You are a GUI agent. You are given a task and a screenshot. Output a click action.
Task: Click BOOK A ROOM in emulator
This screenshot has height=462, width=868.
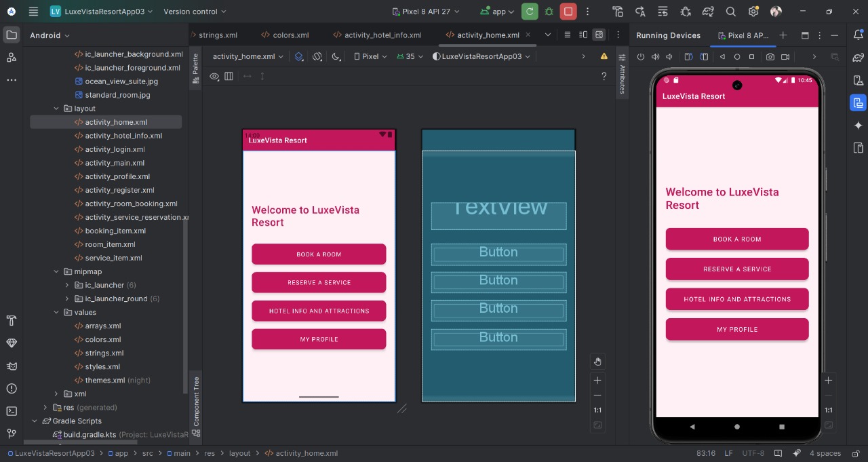[x=736, y=239]
